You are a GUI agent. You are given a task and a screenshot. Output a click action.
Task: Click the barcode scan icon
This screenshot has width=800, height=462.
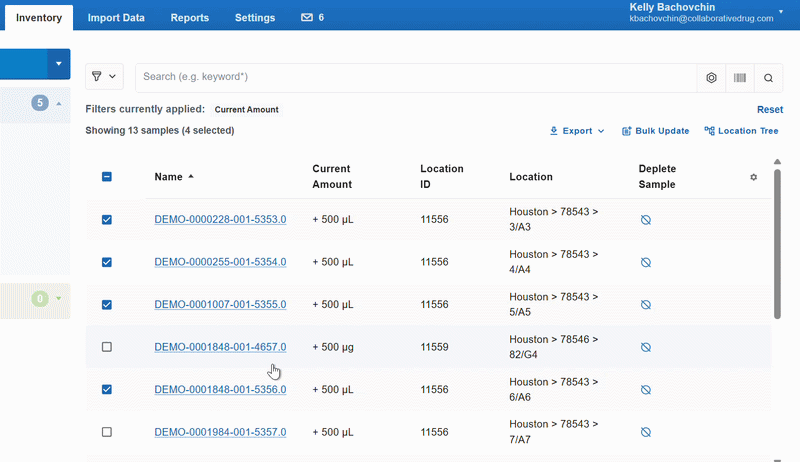point(740,78)
